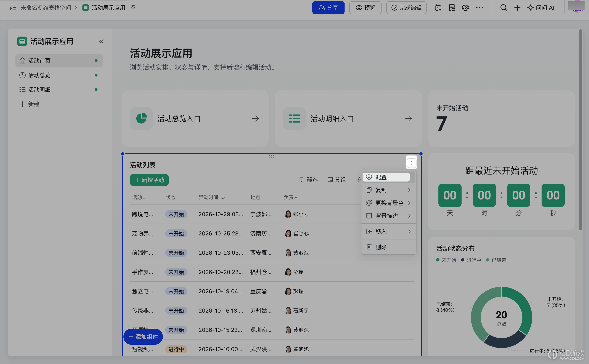
Task: Pin the 活动展示应用 page
Action: pos(133,8)
